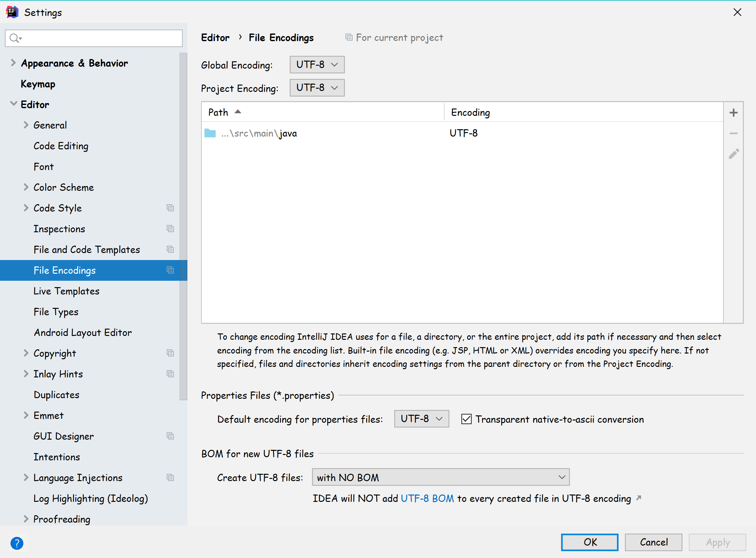Click the copy settings icon beside Code Style
756x558 pixels.
(170, 208)
